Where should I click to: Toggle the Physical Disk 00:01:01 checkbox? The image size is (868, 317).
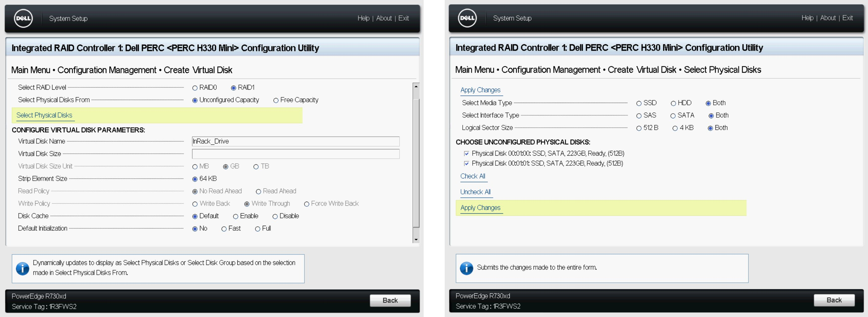(466, 164)
